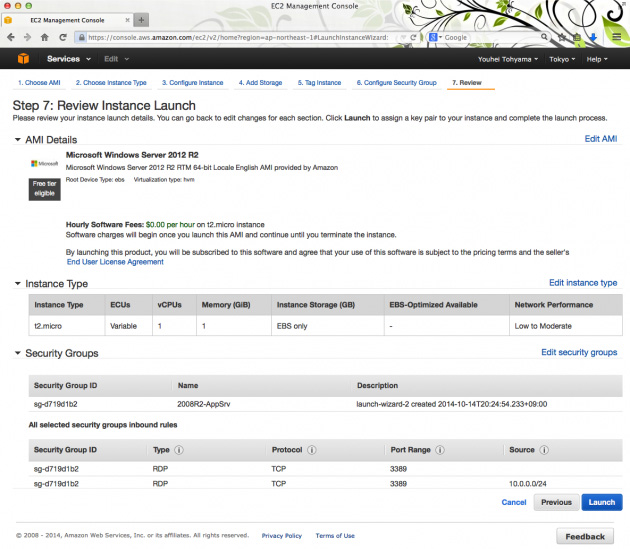This screenshot has height=549, width=630.
Task: Open the Tokyo region dropdown
Action: 562,59
